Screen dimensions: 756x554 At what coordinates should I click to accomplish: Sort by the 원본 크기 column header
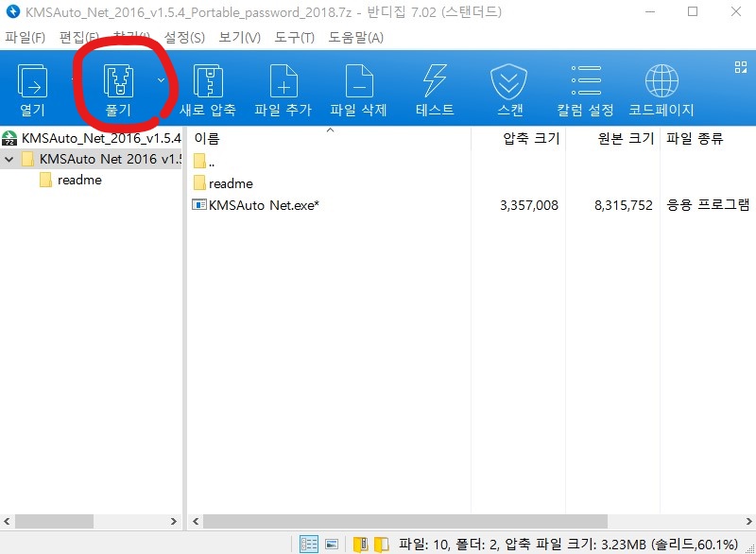pos(626,139)
